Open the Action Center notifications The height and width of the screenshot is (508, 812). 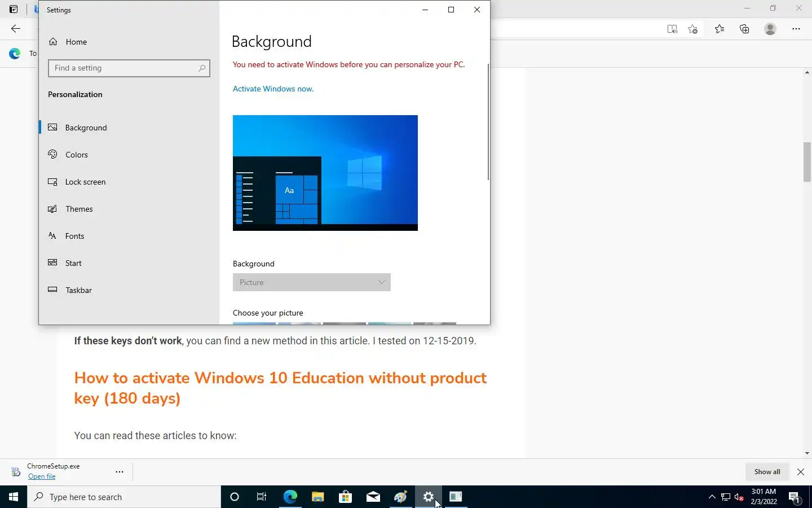pos(795,497)
